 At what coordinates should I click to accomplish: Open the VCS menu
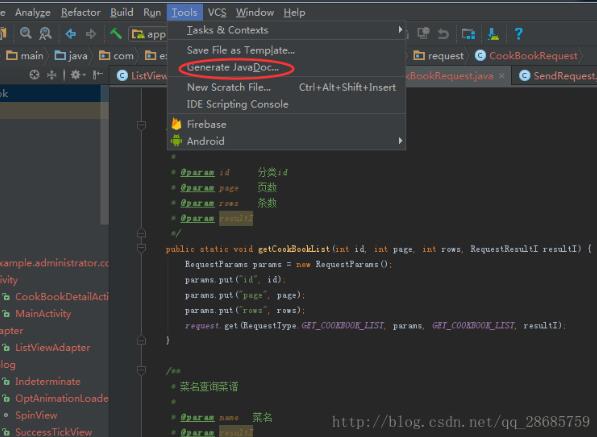217,13
